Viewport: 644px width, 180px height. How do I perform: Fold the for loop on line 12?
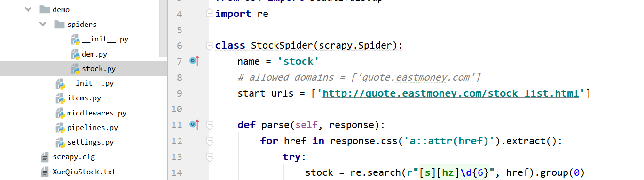pyautogui.click(x=210, y=141)
